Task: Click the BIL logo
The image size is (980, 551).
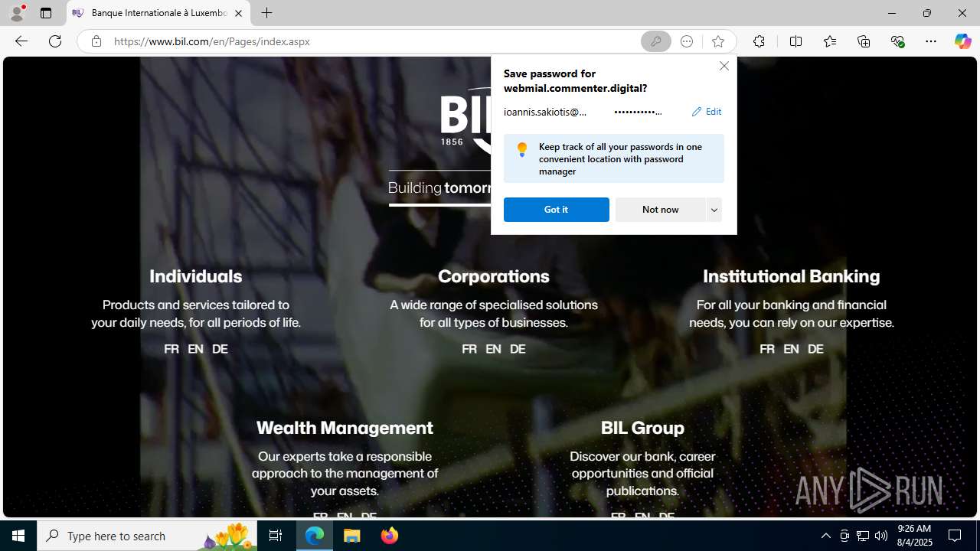Action: [x=465, y=121]
